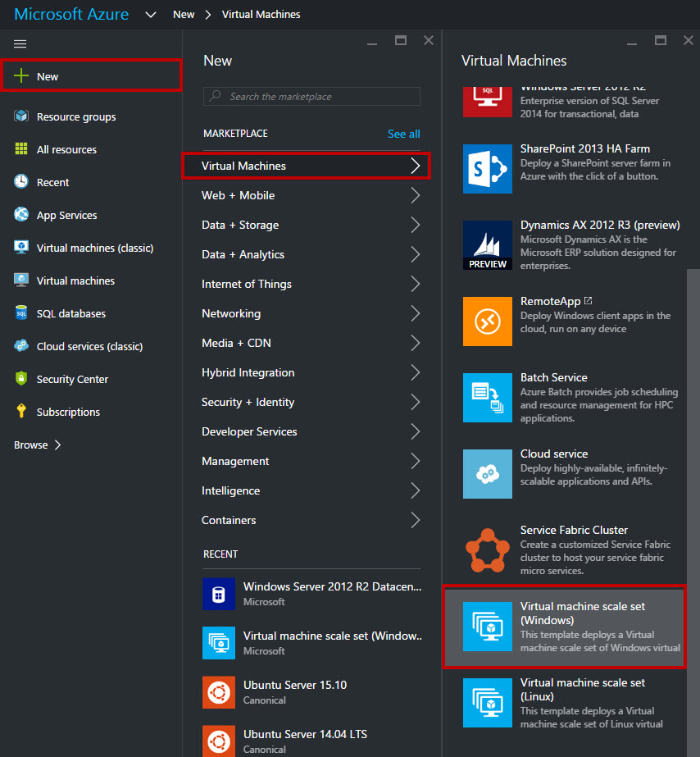Expand the Containers category chevron
Image resolution: width=700 pixels, height=757 pixels.
416,520
